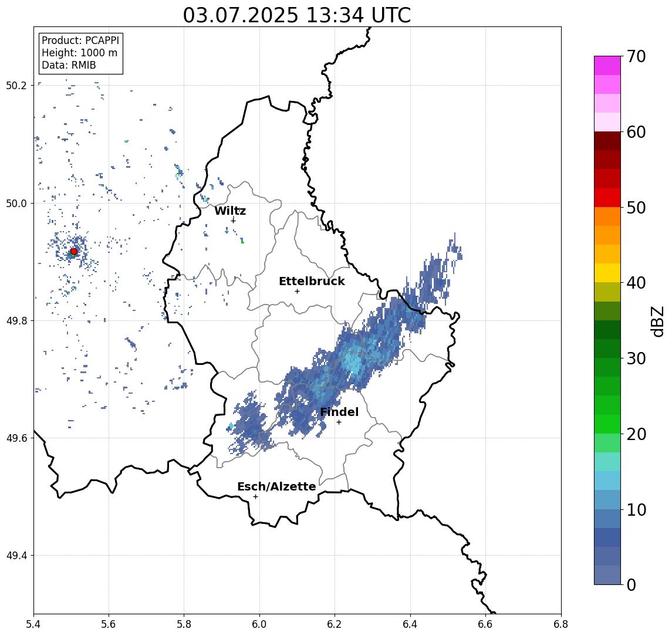Click the latitude tick label 49.8
The width and height of the screenshot is (672, 636).
tap(16, 320)
